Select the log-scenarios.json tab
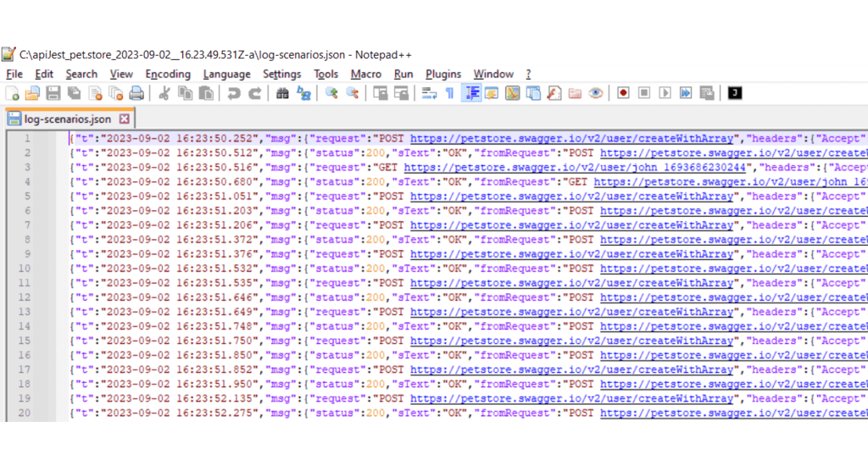The height and width of the screenshot is (466, 868). tap(70, 119)
